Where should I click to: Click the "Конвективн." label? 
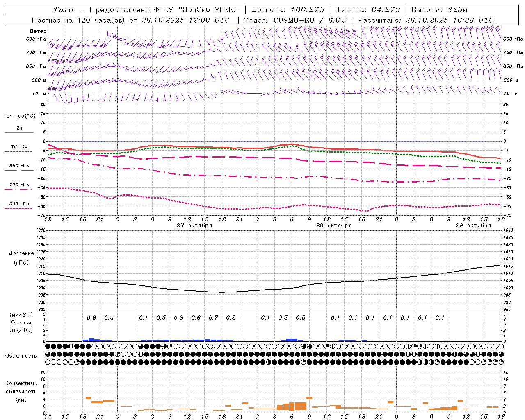(21, 383)
